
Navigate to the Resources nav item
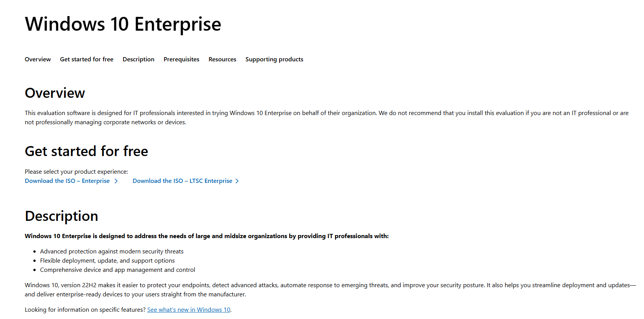point(222,59)
